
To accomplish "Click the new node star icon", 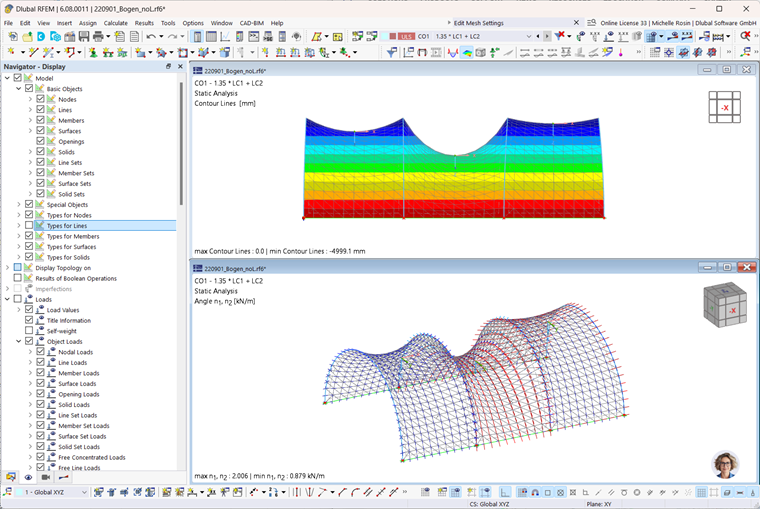I will coord(11,52).
